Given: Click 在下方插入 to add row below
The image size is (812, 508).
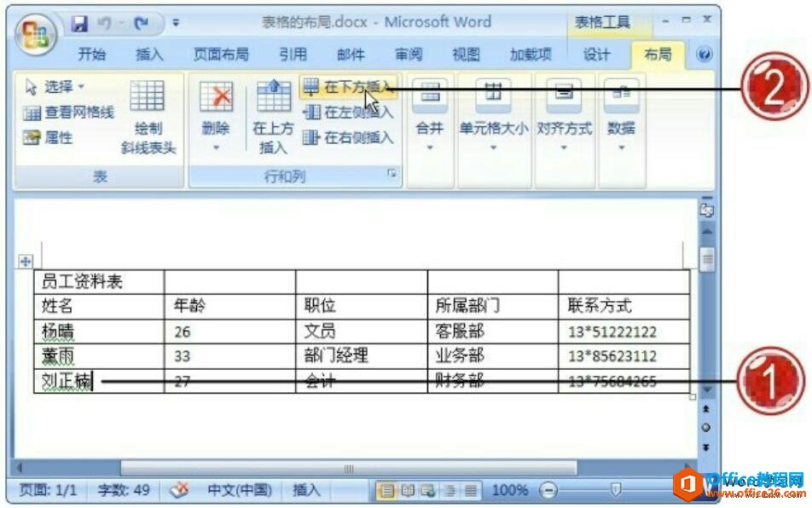Looking at the screenshot, I should [348, 86].
